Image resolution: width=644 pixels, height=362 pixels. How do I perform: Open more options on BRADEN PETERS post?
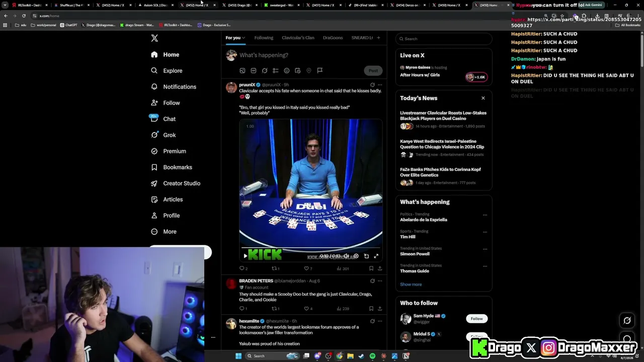pos(380,281)
